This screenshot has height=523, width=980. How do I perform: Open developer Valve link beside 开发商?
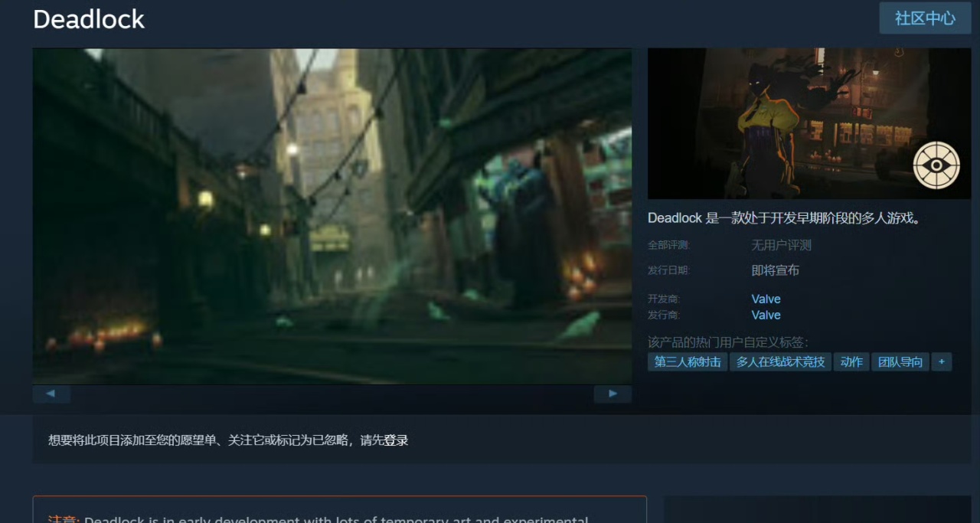pos(766,299)
